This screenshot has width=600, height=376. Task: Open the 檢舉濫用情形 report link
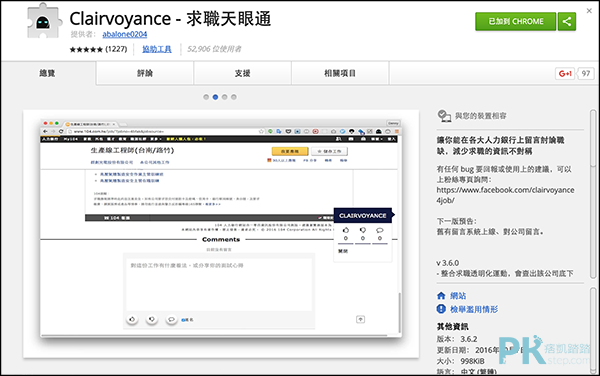click(474, 309)
